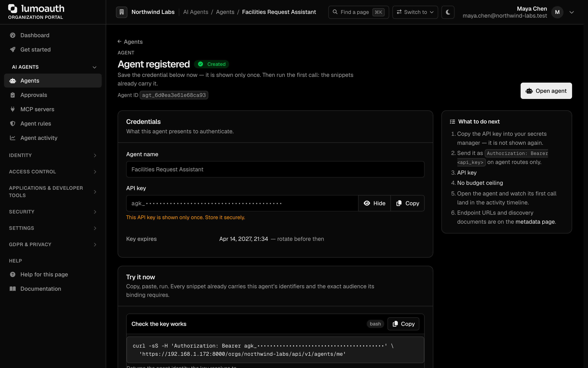
Task: Expand the Security sidebar section
Action: coord(53,212)
